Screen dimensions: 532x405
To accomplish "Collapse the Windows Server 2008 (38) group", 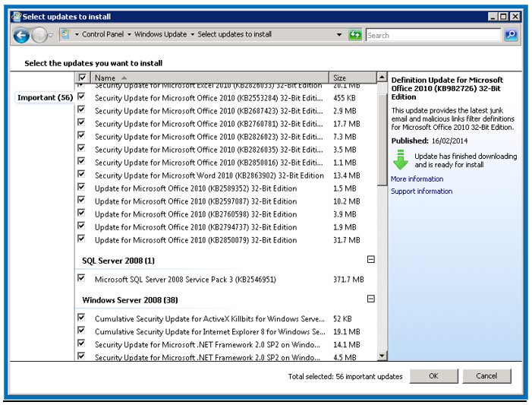I will 371,299.
